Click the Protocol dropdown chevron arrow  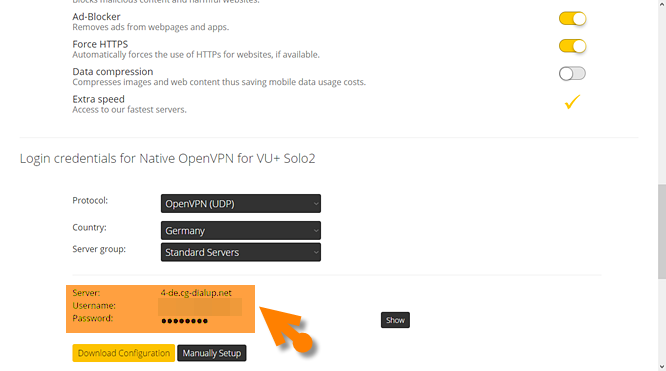pos(316,204)
